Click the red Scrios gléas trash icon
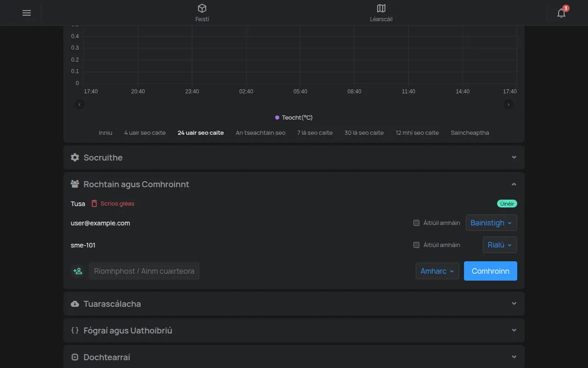This screenshot has width=588, height=368. [x=94, y=203]
